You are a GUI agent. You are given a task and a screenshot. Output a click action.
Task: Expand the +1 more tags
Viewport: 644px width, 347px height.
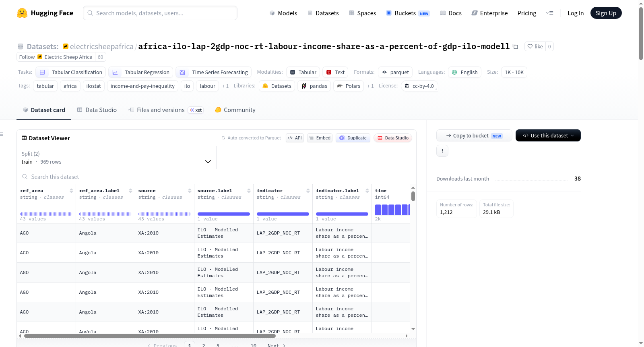(x=225, y=86)
